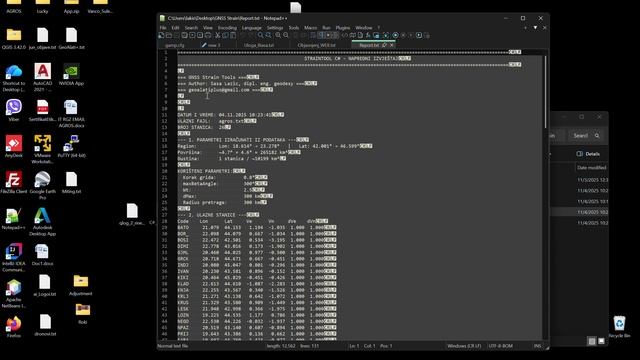The image size is (640, 360).
Task: Open the Macro menu in Notepad++
Action: (310, 28)
